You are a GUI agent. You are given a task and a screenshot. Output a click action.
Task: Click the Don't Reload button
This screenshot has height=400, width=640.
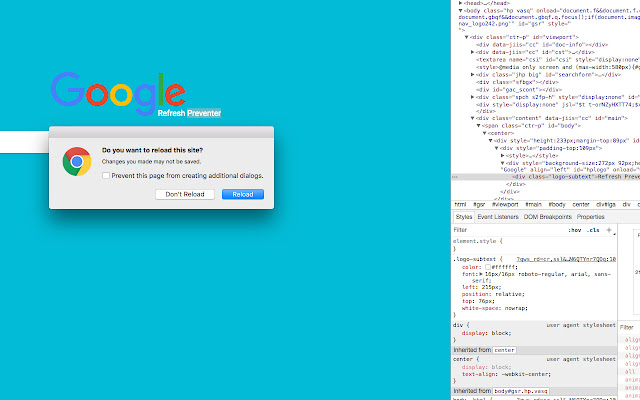[x=185, y=194]
